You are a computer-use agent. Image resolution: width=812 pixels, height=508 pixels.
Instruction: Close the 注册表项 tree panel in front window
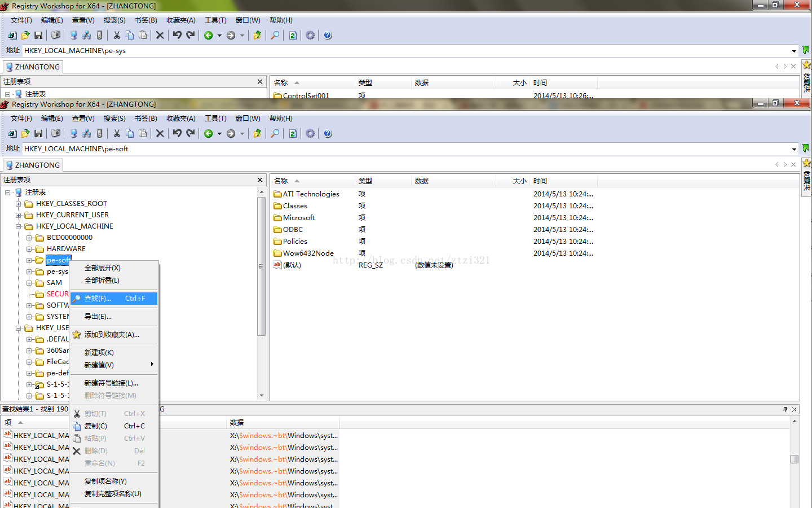[260, 180]
